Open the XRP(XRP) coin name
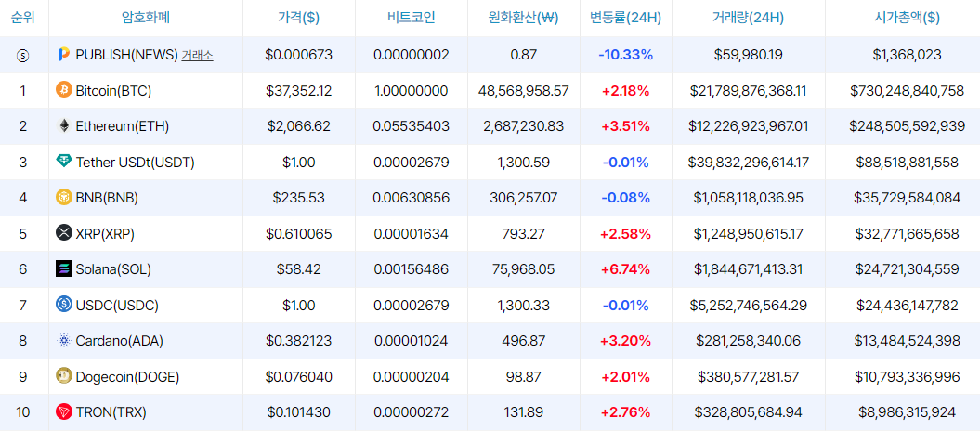This screenshot has height=431, width=980. coord(105,234)
